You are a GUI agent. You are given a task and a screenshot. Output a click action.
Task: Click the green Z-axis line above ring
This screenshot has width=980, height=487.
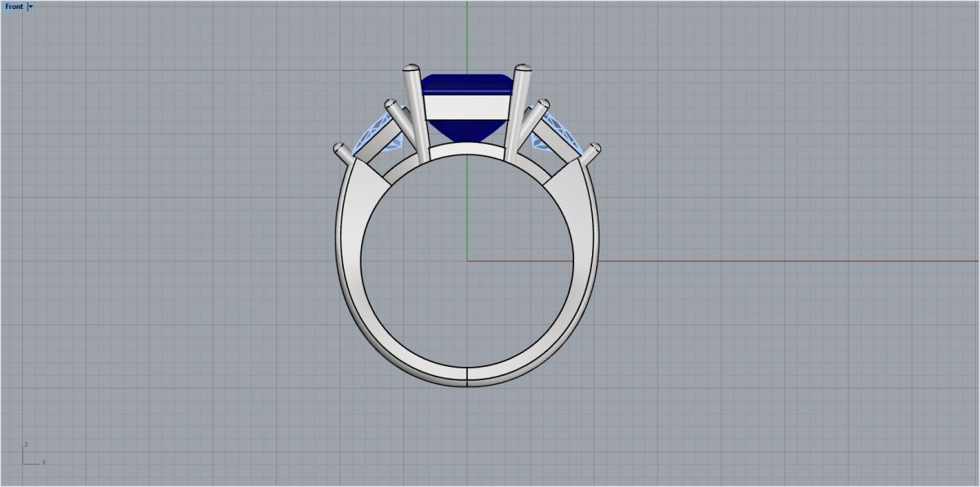click(467, 33)
